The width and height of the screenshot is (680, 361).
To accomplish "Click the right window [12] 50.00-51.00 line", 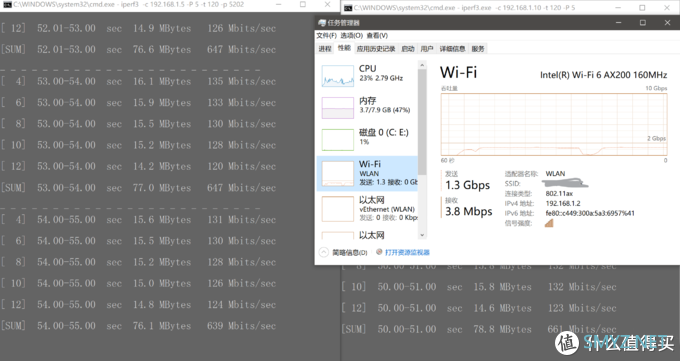I will click(479, 308).
